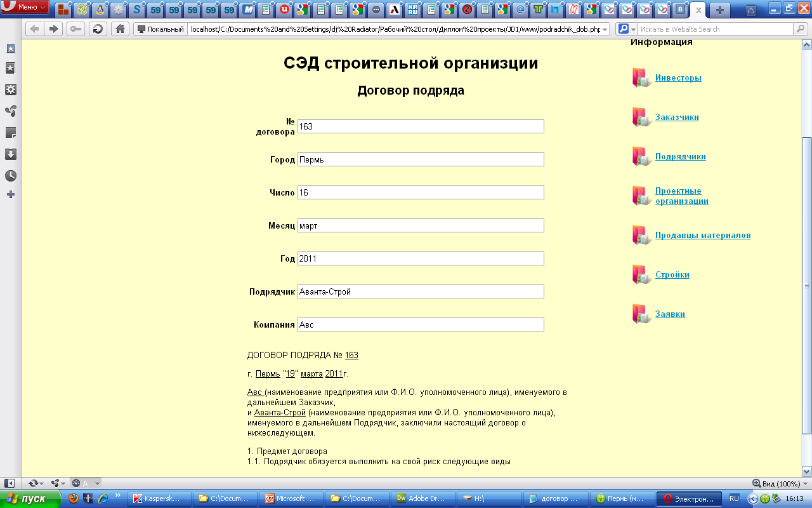The width and height of the screenshot is (812, 508).
Task: Open the history clock panel in sidebar
Action: 10,176
